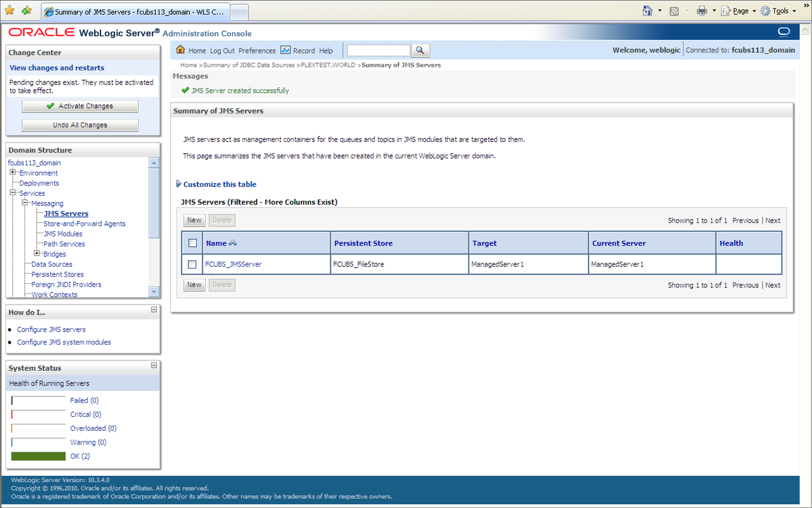This screenshot has height=508, width=812.
Task: Click the Name column sort arrow icon
Action: coord(233,243)
